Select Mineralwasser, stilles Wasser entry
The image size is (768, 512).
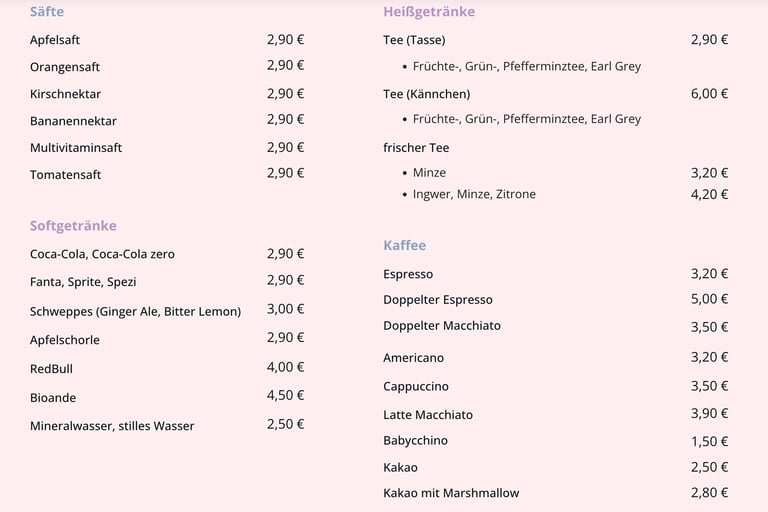tap(112, 426)
